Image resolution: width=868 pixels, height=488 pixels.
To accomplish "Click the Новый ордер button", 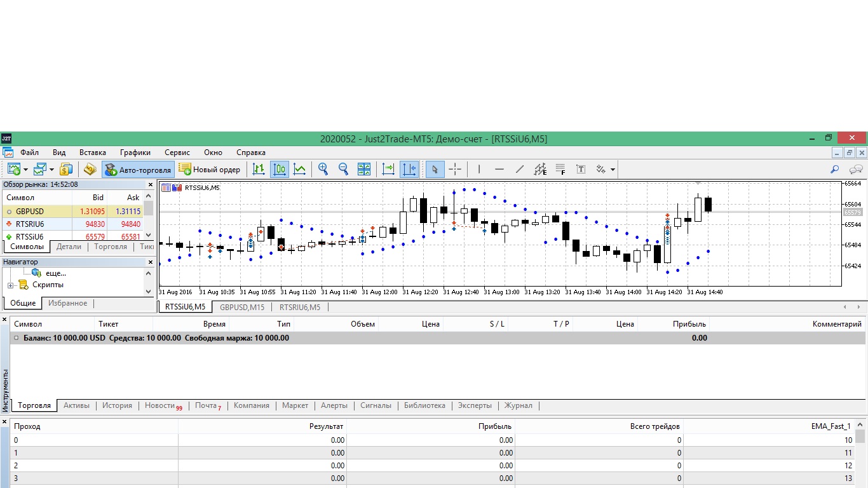I will pos(210,170).
